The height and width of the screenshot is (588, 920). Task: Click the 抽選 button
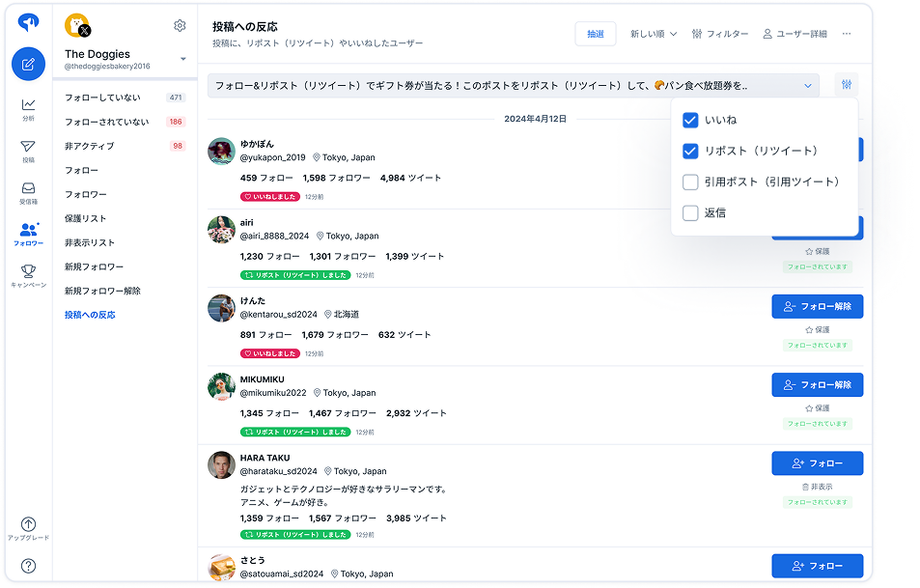pos(595,34)
